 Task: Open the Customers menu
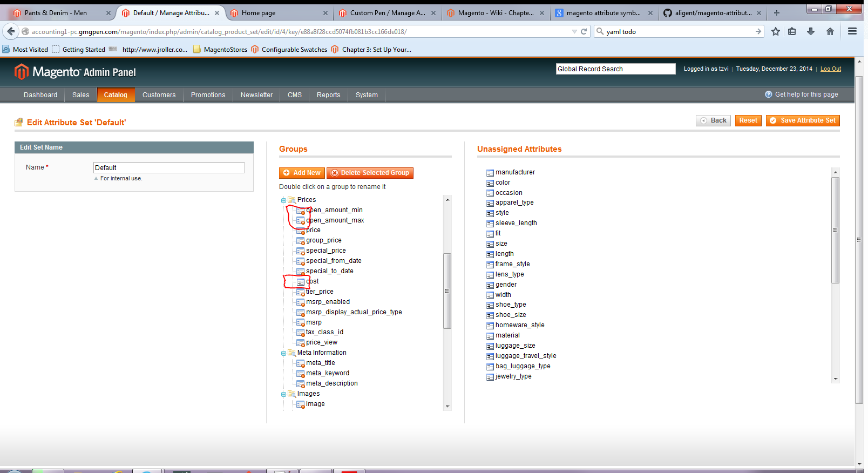pyautogui.click(x=159, y=95)
